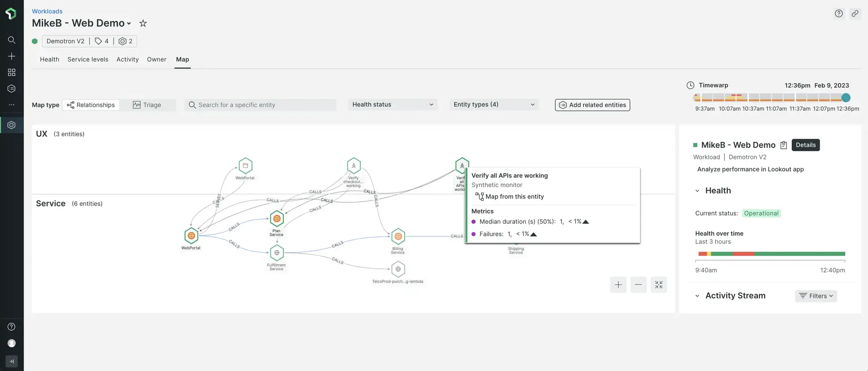Open the help question mark at top right
This screenshot has height=371, width=868.
pyautogui.click(x=839, y=14)
